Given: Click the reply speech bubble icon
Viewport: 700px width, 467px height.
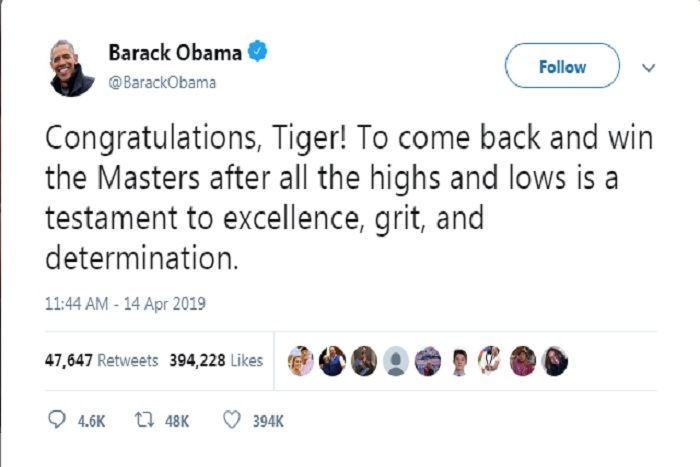Looking at the screenshot, I should tap(57, 420).
